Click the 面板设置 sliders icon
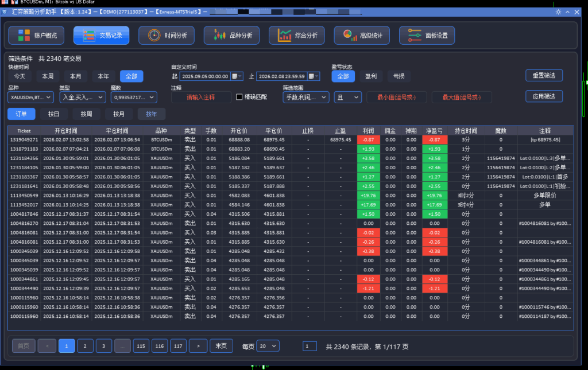Viewport: 588px width, 370px height. pyautogui.click(x=415, y=36)
